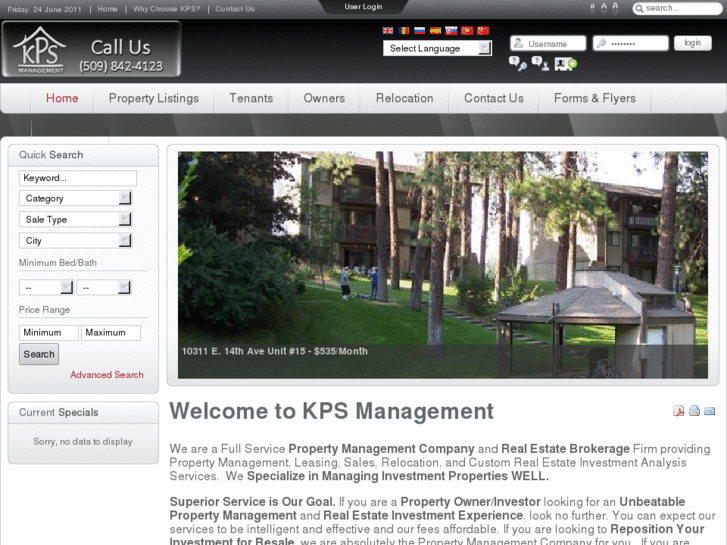Click the Call Us phone number
Screen dimensions: 727x545
[121, 67]
